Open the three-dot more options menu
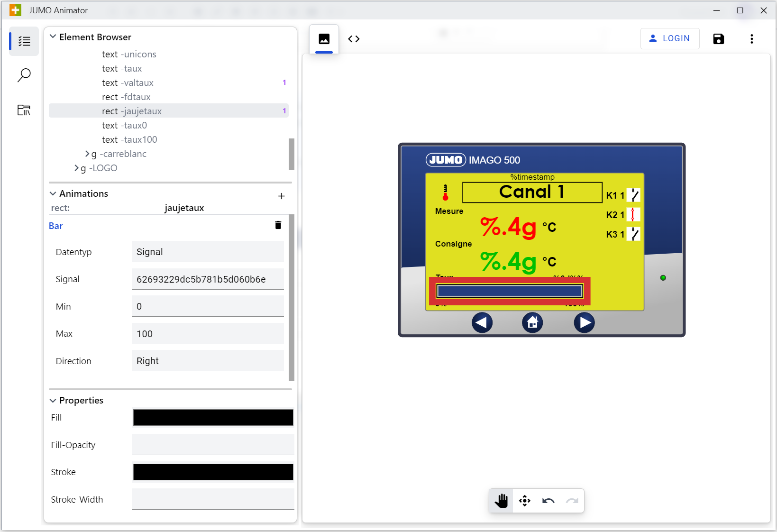 point(751,39)
